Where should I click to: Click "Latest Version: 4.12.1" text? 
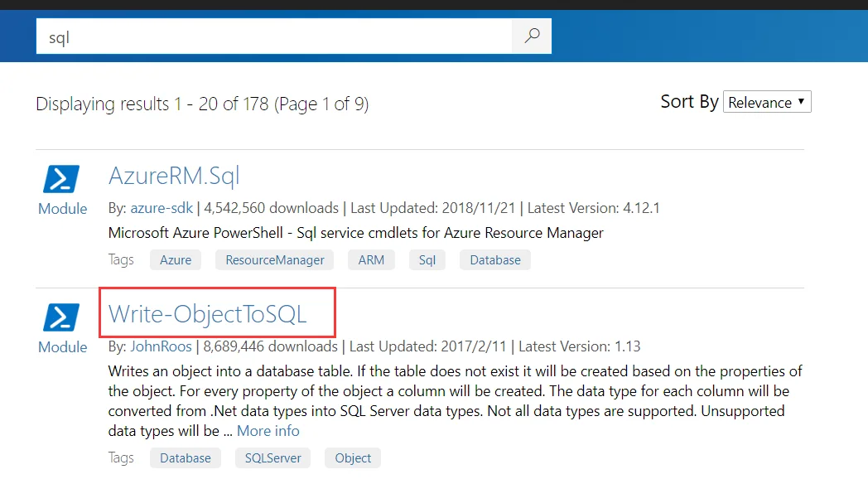click(593, 208)
